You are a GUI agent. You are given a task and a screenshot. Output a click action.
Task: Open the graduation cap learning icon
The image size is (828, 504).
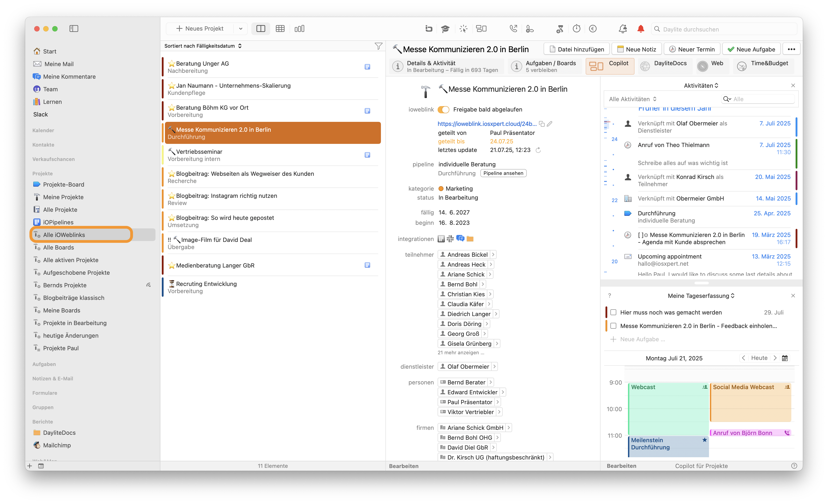pos(445,29)
